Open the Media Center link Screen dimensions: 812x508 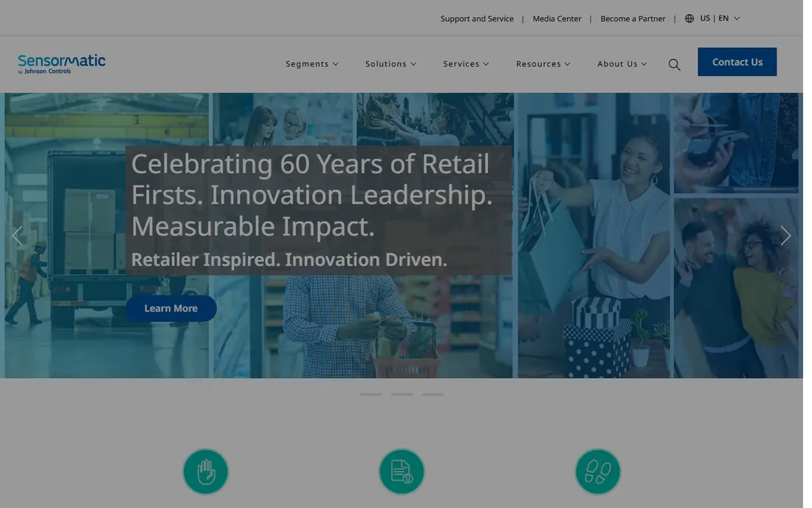[x=557, y=18]
